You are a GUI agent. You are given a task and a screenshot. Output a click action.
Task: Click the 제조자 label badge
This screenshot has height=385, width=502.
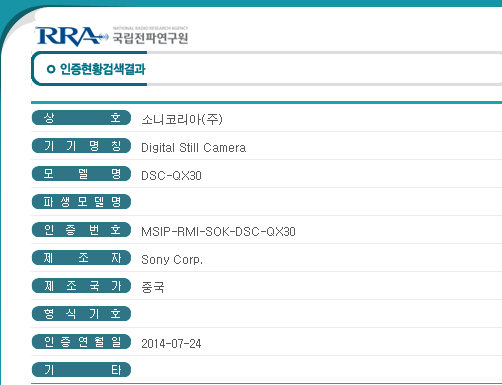(81, 258)
